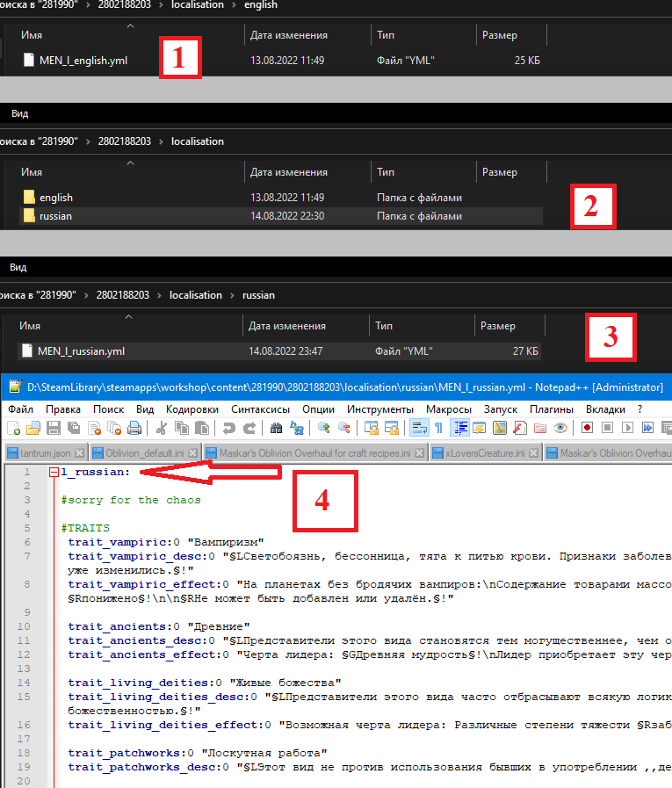Viewport: 672px width, 788px height.
Task: Open the Кодировки menu
Action: (192, 409)
